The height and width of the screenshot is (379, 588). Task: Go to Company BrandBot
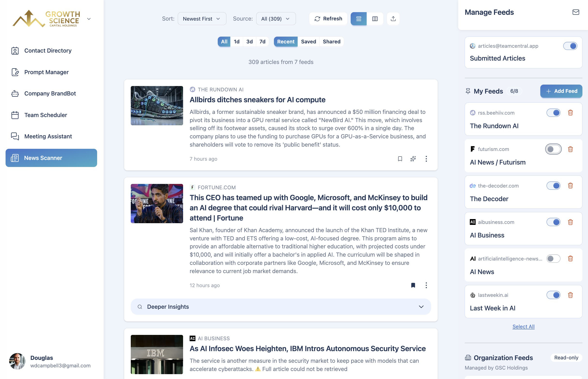pos(51,94)
